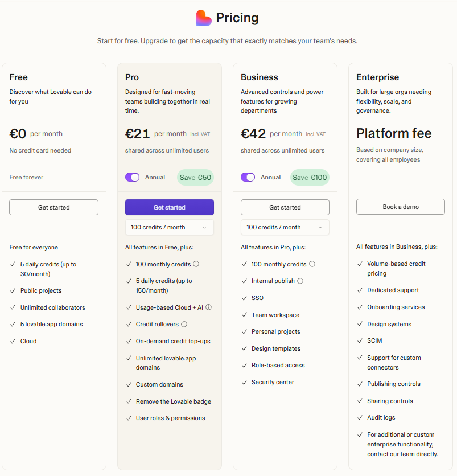
Task: Toggle Annual billing on the Business plan
Action: (248, 177)
